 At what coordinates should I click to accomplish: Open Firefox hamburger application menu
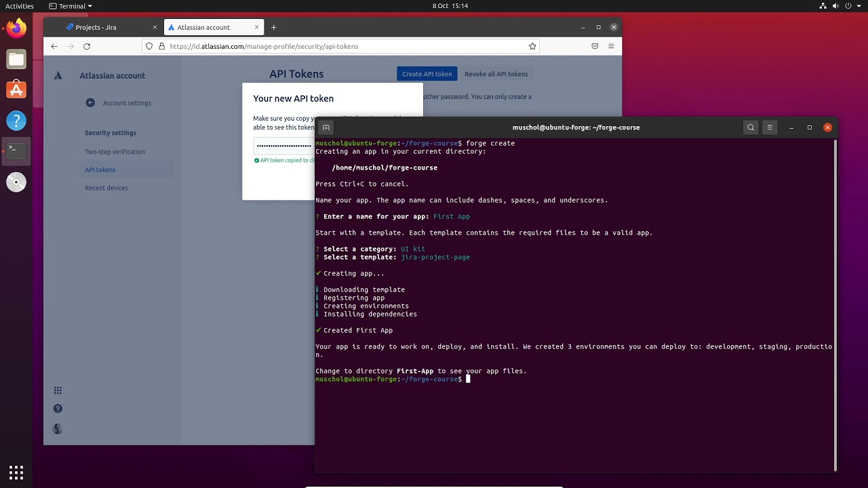pyautogui.click(x=611, y=46)
